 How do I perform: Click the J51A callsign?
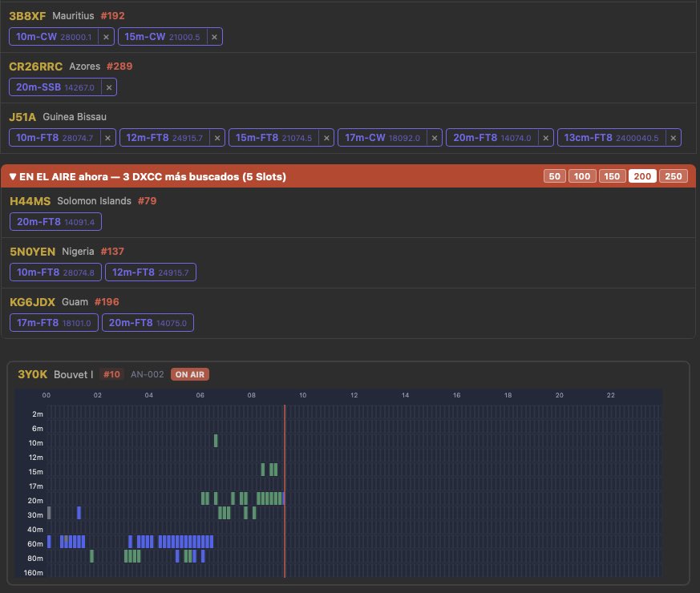[22, 117]
